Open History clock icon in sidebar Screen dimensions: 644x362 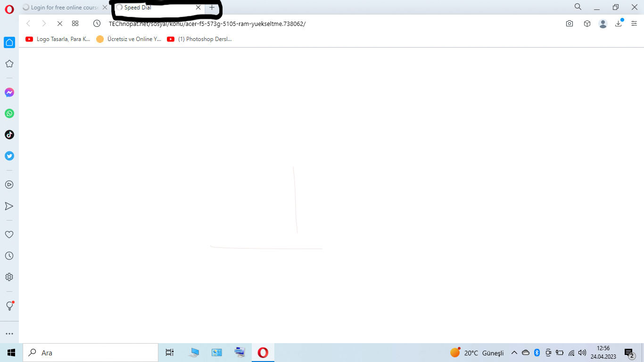click(x=9, y=256)
